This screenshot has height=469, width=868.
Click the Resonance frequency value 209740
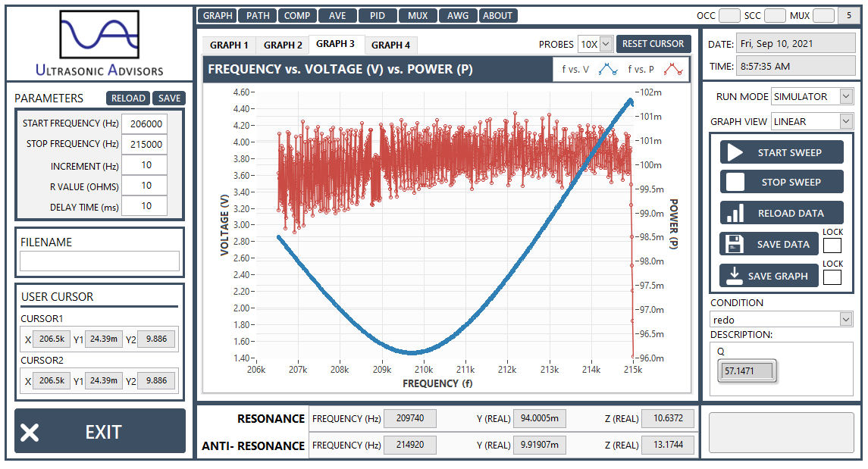[410, 419]
